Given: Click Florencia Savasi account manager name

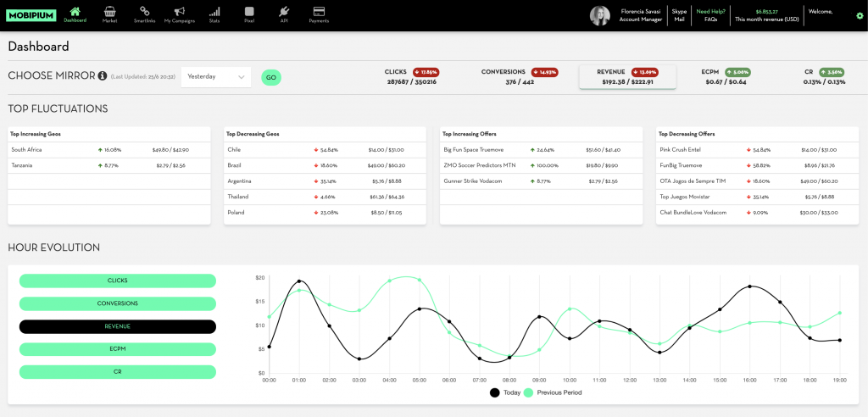Looking at the screenshot, I should (641, 11).
